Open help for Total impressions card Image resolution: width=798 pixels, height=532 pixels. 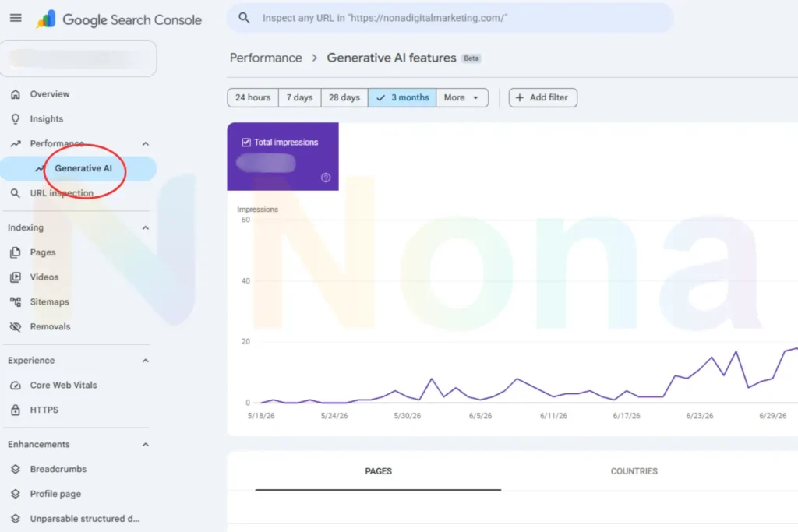pos(326,178)
